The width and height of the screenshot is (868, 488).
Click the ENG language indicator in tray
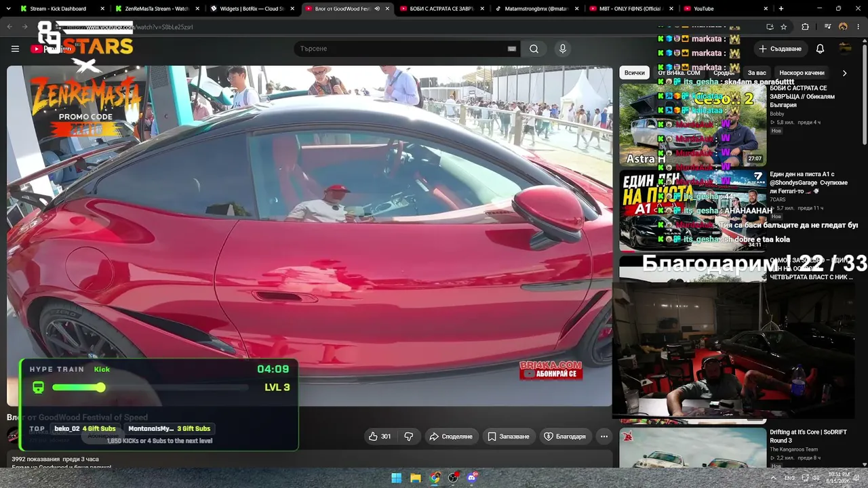(x=790, y=478)
